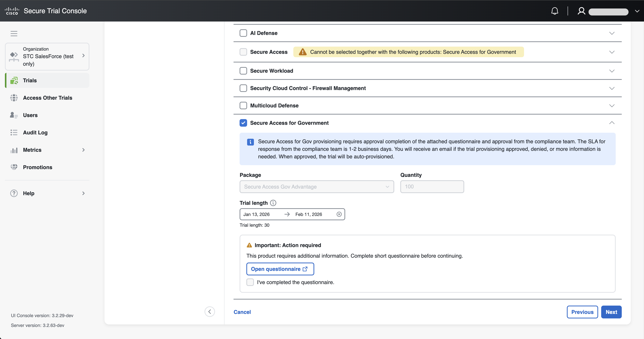Screen dimensions: 644x339
Task: Open the Package dropdown
Action: point(317,187)
